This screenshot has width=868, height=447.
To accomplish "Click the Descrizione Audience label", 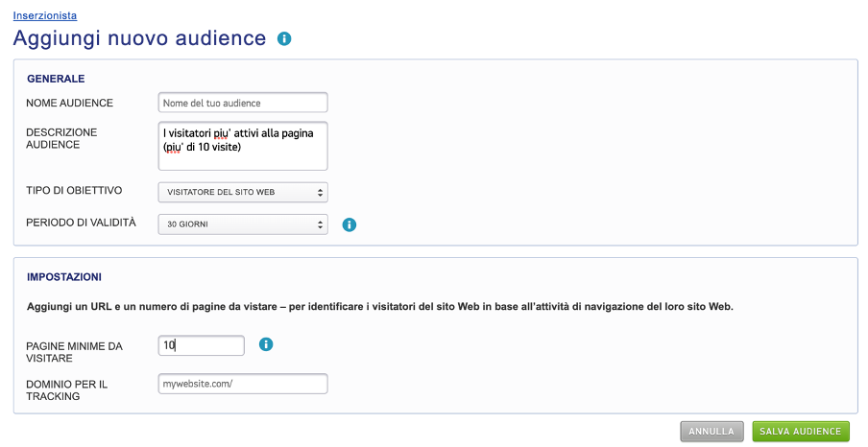I will click(61, 138).
